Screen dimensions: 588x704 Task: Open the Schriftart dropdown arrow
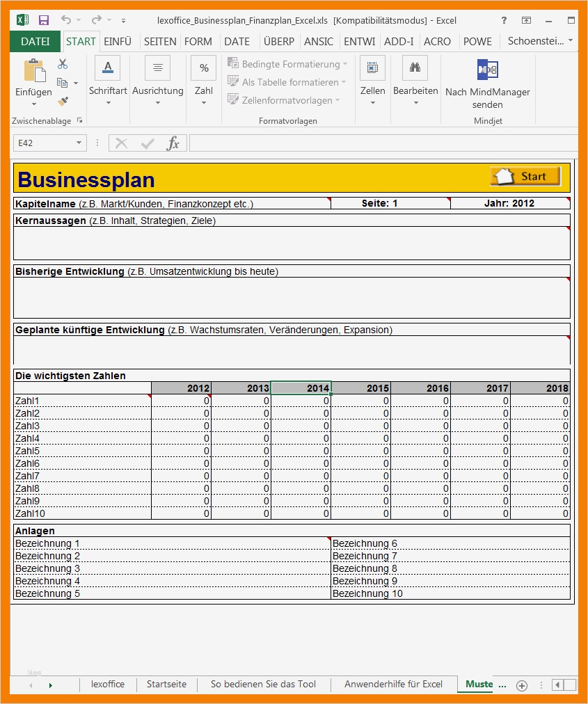(x=108, y=101)
